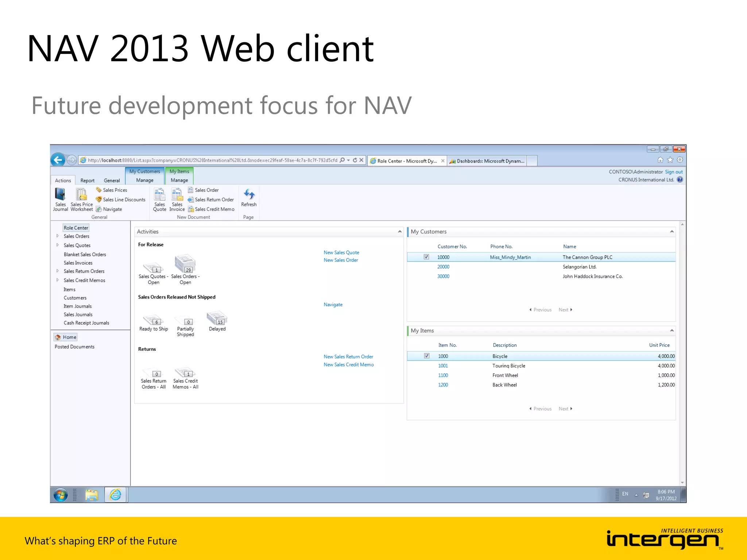Image resolution: width=747 pixels, height=560 pixels.
Task: Click the page vertical scrollbar down arrow
Action: [682, 483]
